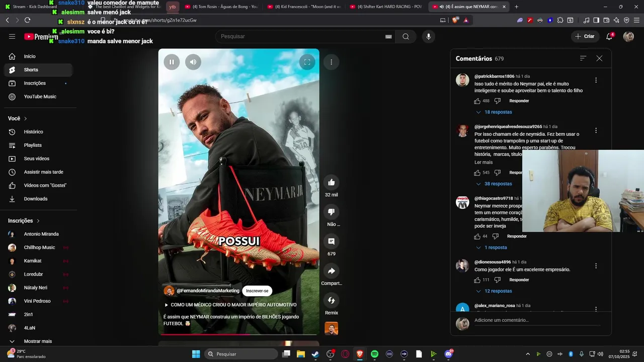Open Assistir mais tarde
The height and width of the screenshot is (362, 644).
coord(38,172)
